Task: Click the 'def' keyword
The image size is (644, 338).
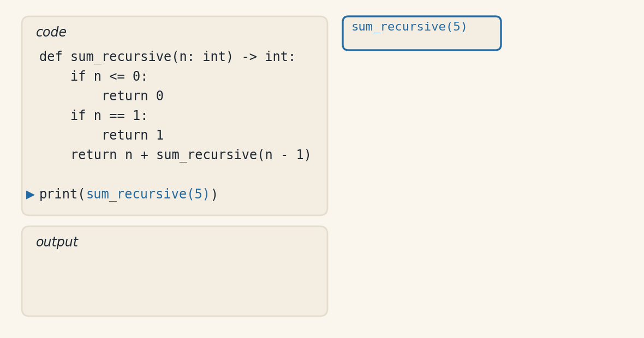Action: (x=51, y=57)
